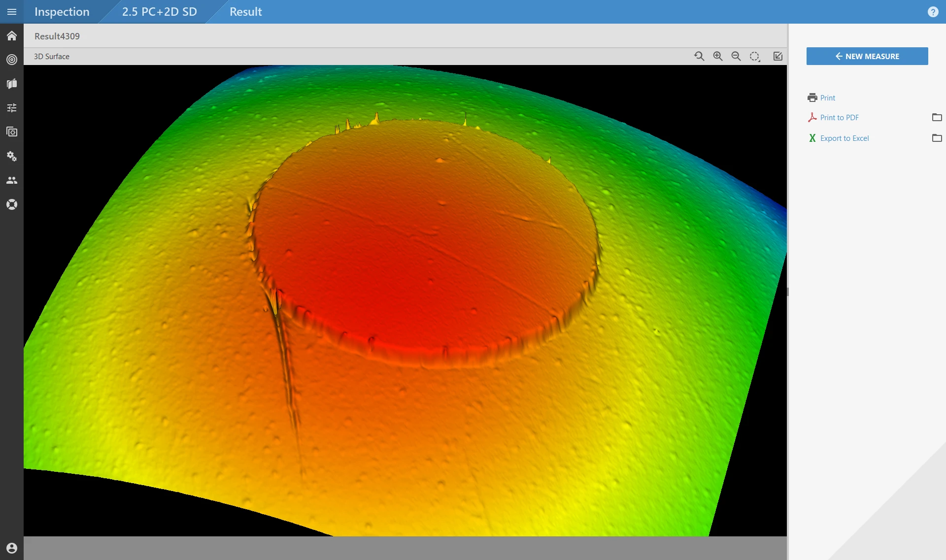Switch to the Inspection tab
This screenshot has width=946, height=560.
tap(62, 11)
